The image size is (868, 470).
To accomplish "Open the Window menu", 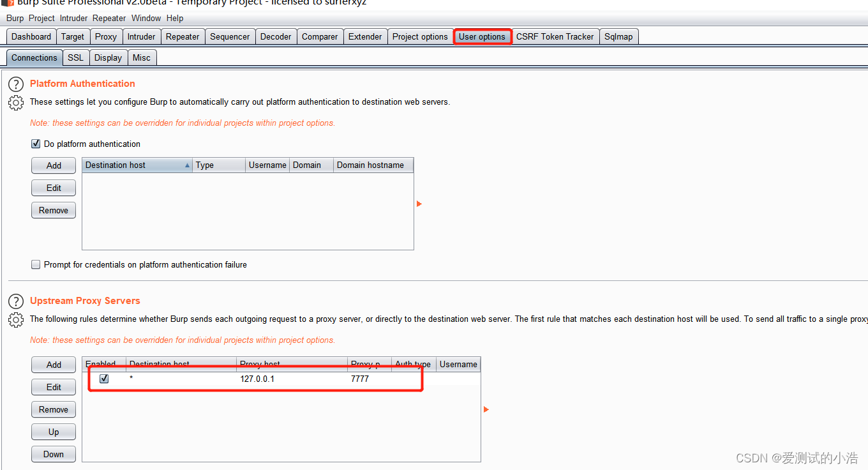I will point(146,18).
